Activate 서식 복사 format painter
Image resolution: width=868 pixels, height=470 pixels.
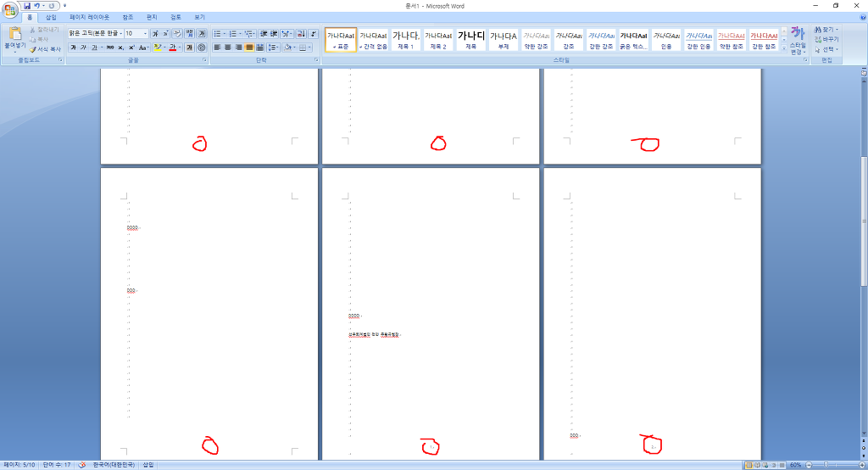tap(46, 49)
